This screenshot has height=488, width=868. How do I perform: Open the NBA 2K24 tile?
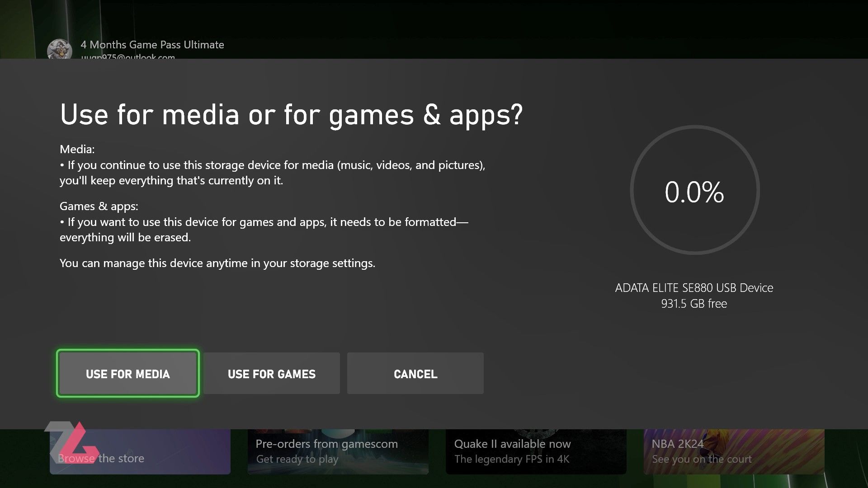(734, 452)
